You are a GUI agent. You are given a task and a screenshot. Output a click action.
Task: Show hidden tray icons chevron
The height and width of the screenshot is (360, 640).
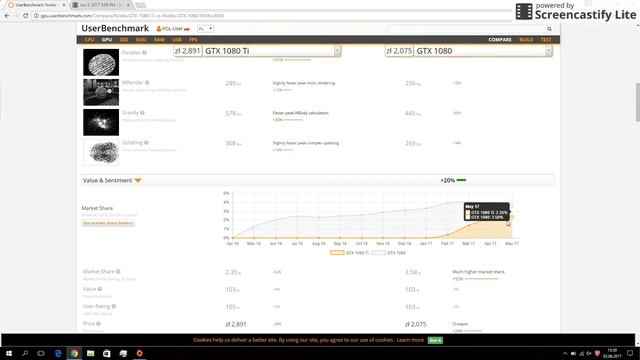point(565,353)
